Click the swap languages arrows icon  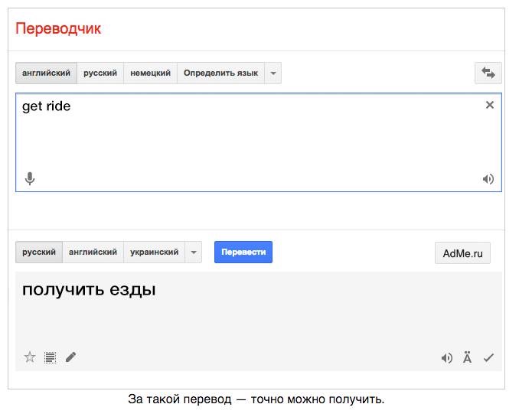488,73
